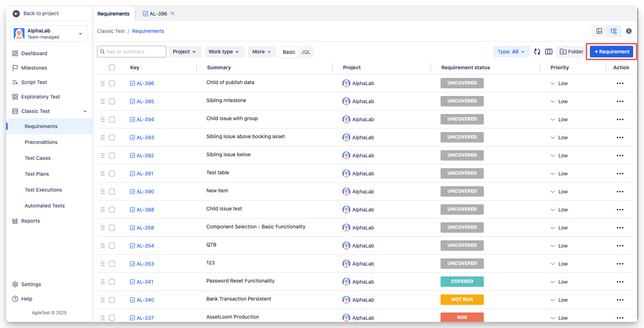Switch to the list layout view icon

click(599, 31)
